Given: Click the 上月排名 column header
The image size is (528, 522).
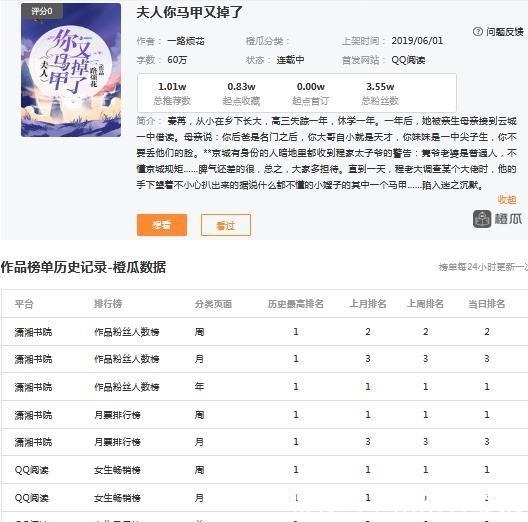Looking at the screenshot, I should point(368,304).
